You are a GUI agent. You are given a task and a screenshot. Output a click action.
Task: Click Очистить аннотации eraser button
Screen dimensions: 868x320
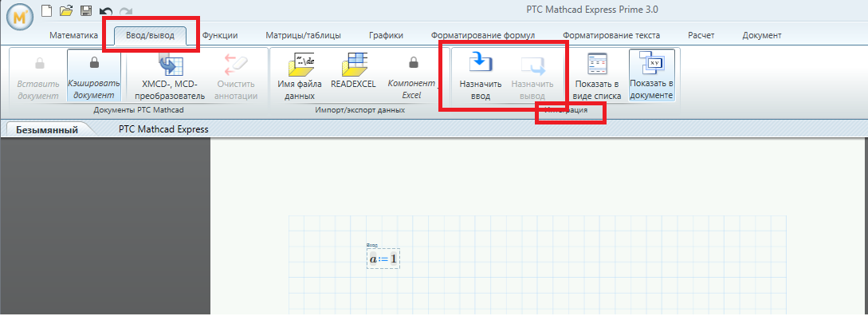point(237,76)
